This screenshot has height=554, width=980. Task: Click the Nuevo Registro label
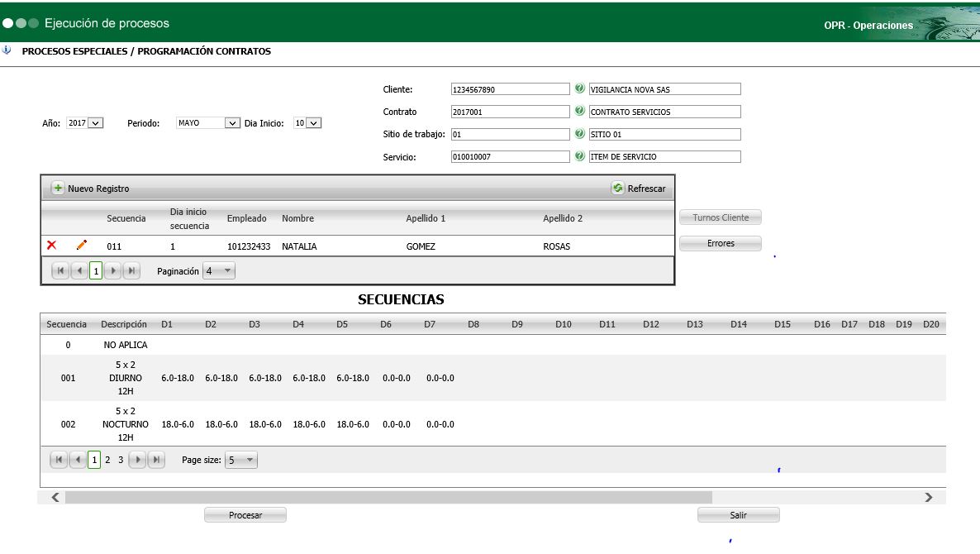[98, 189]
